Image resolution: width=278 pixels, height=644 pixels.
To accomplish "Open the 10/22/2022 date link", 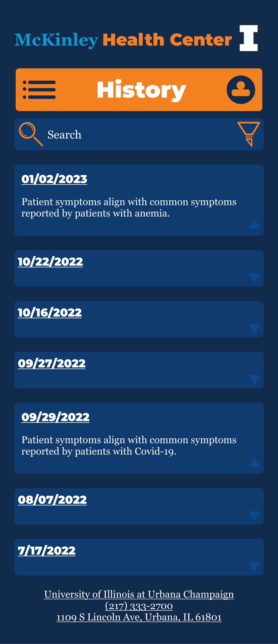I will tap(50, 262).
